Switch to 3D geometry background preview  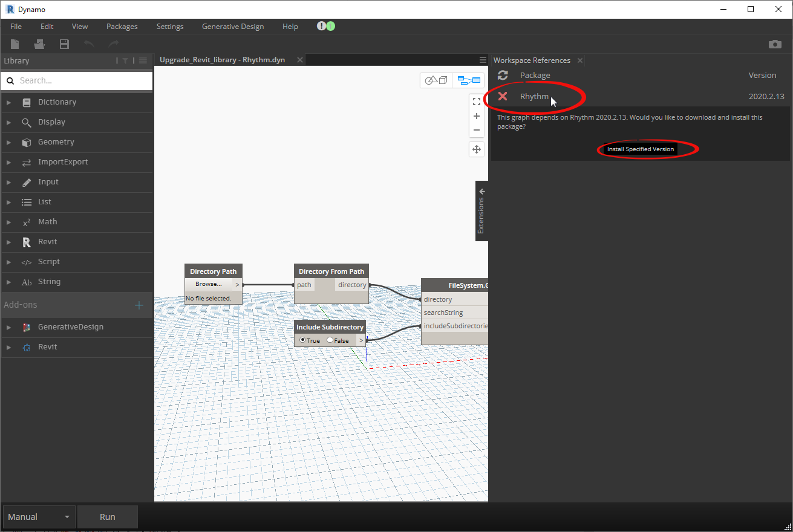436,80
